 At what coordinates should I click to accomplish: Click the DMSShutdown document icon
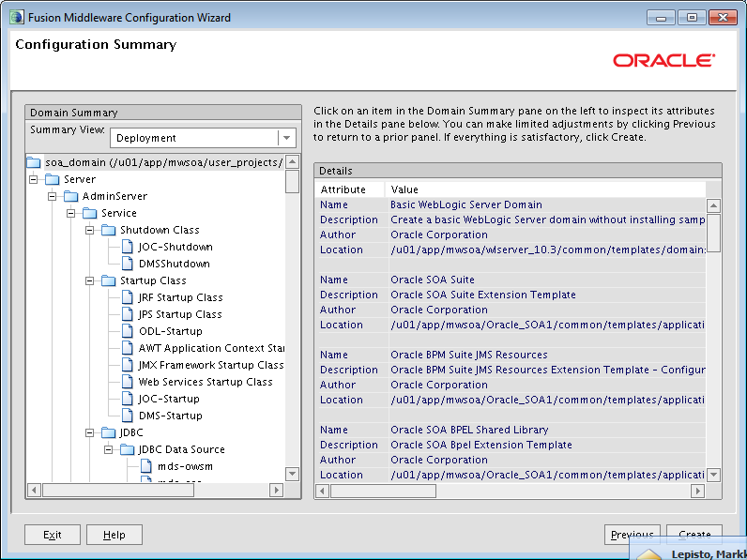pyautogui.click(x=128, y=264)
